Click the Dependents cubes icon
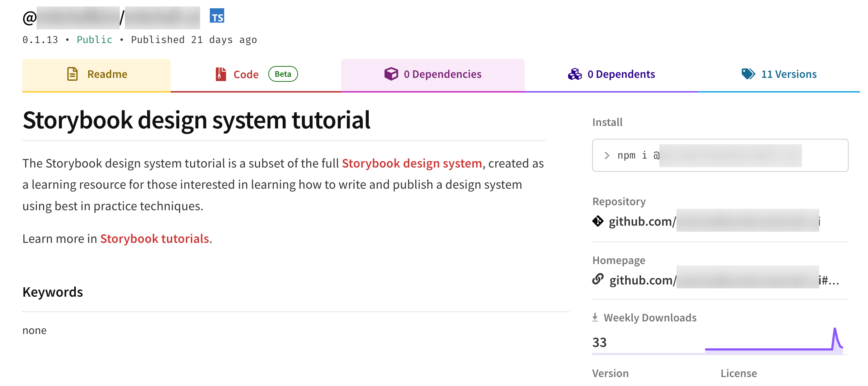The width and height of the screenshot is (868, 386). pos(575,74)
